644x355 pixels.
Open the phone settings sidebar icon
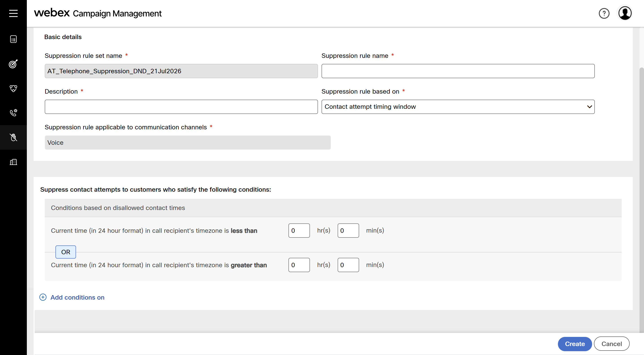13,113
